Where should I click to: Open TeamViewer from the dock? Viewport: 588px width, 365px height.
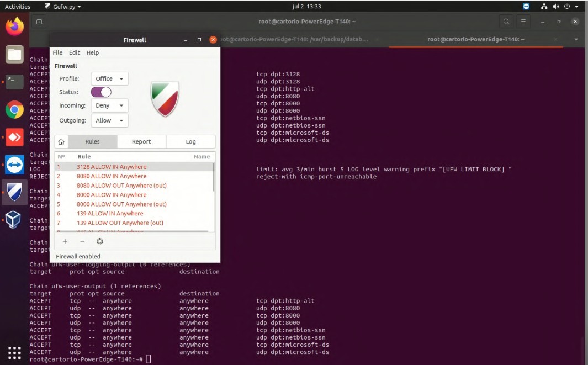tap(15, 165)
